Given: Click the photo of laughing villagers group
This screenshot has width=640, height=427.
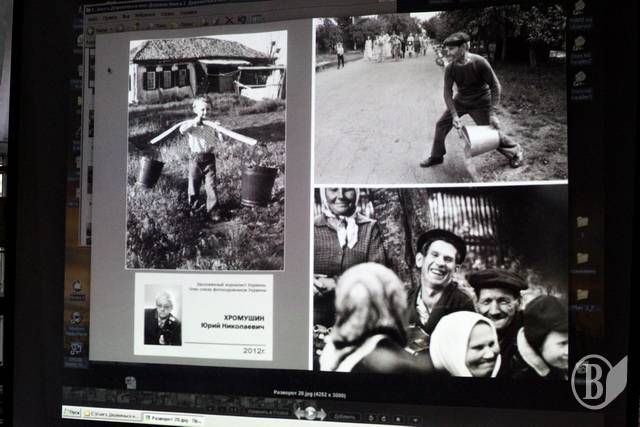Looking at the screenshot, I should (x=440, y=282).
